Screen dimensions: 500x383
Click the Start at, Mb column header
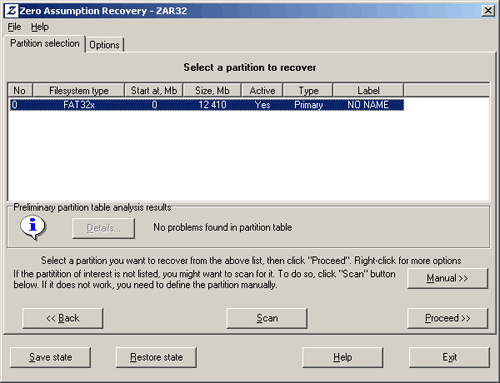(x=154, y=90)
